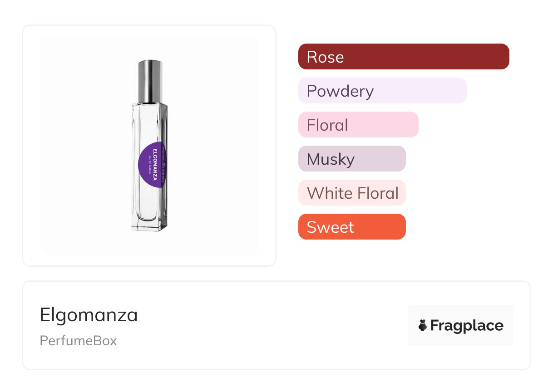Image resolution: width=553 pixels, height=392 pixels.
Task: Select the Powdery accord bar
Action: 382,91
